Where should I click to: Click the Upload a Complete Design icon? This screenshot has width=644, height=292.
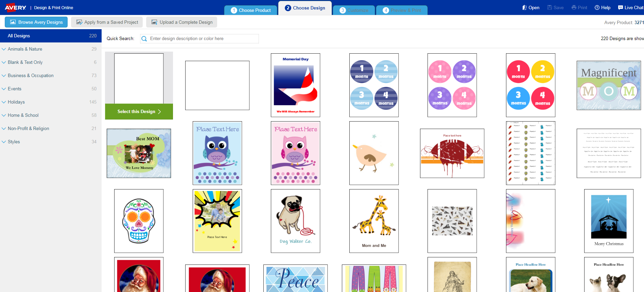pos(154,22)
